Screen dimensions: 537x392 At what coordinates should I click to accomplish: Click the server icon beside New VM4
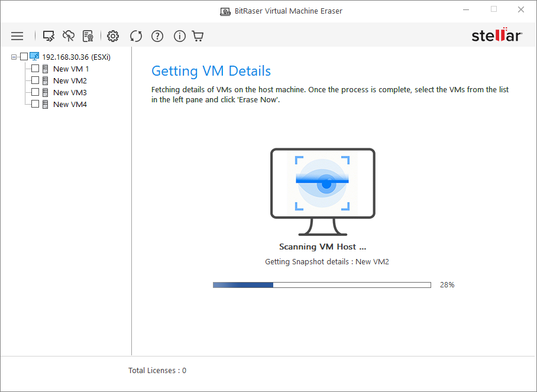45,105
